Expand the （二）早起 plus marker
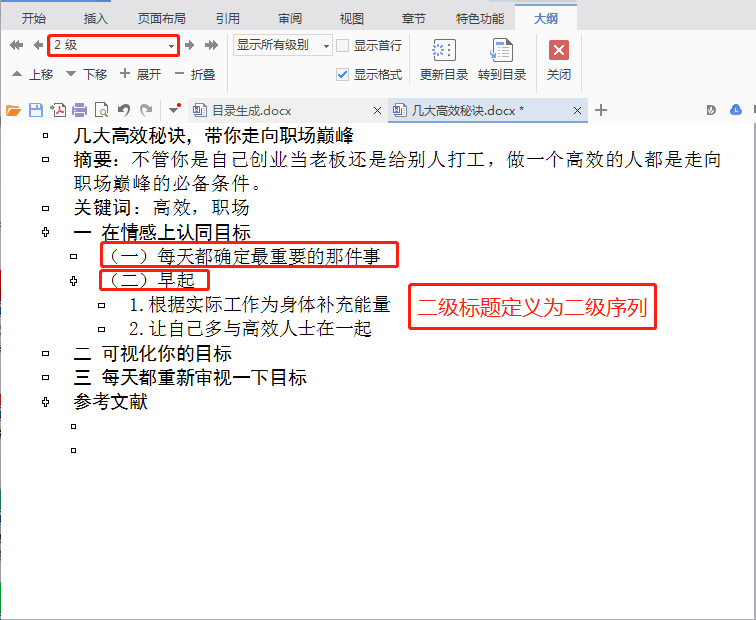This screenshot has height=620, width=756. 74,281
